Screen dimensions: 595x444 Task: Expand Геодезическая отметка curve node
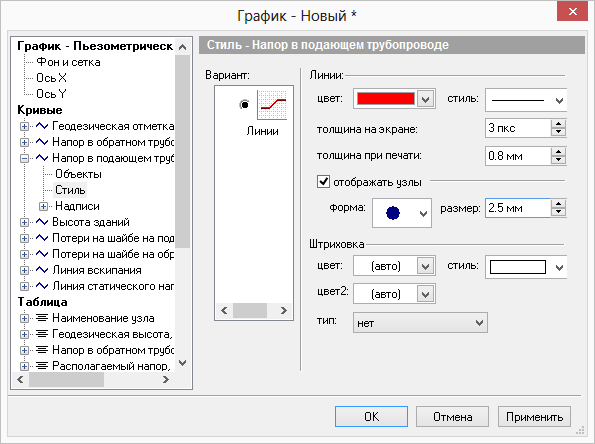(24, 126)
